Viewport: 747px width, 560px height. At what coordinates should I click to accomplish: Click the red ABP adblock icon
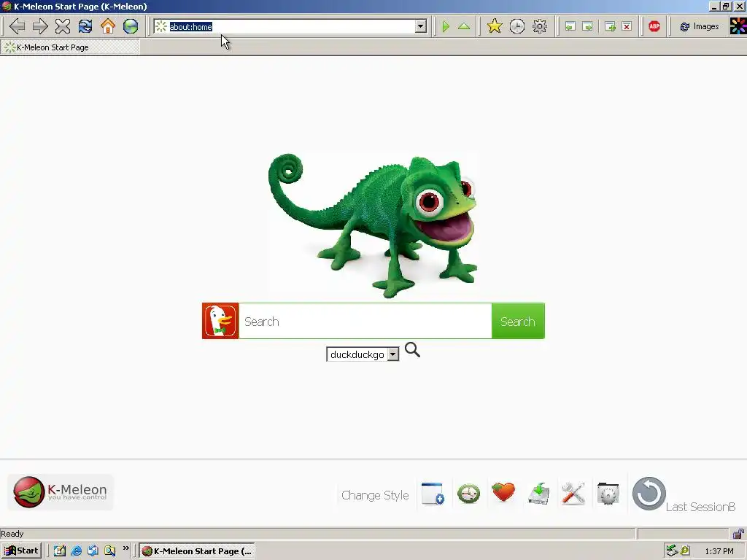coord(654,26)
